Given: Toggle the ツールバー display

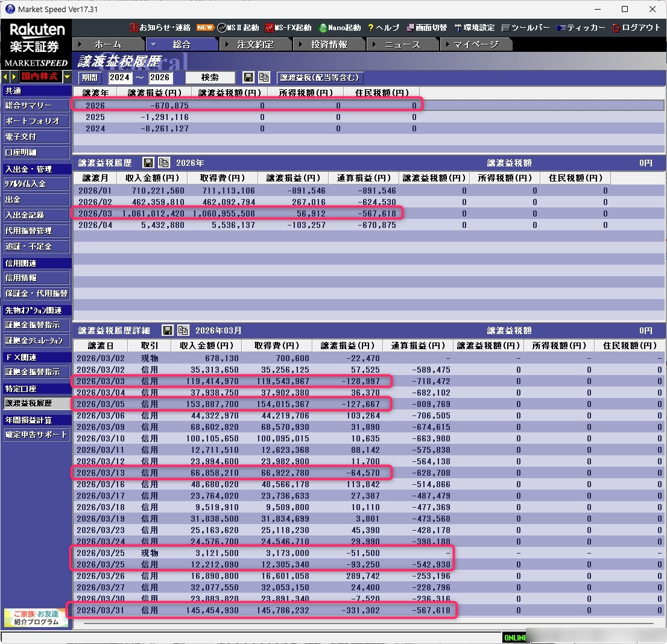Looking at the screenshot, I should [x=525, y=28].
